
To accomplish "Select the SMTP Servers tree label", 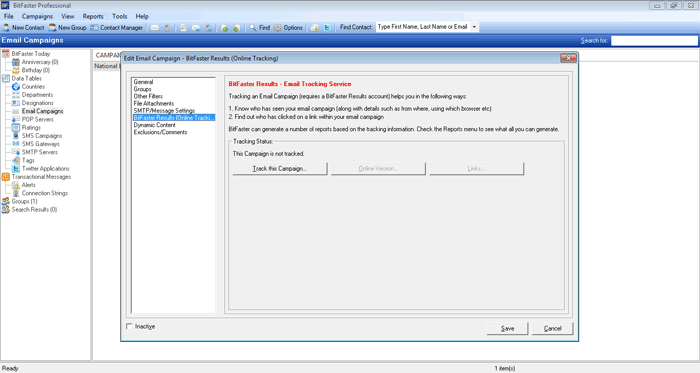I will click(40, 152).
